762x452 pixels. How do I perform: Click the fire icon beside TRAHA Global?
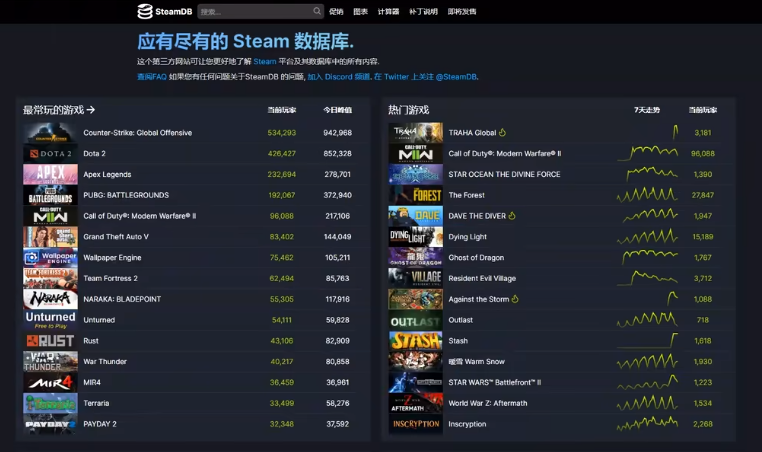502,132
